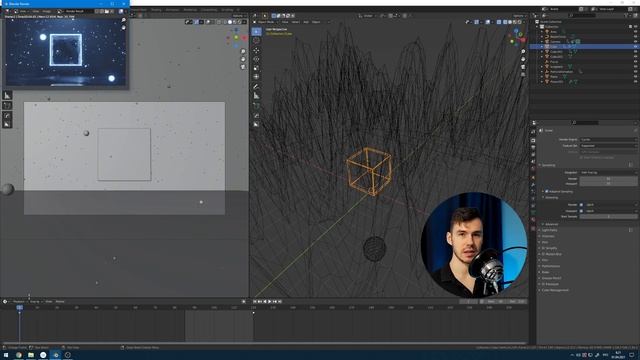Click the Viewport samples value field
Viewport: 640px width, 360px height.
click(x=608, y=184)
